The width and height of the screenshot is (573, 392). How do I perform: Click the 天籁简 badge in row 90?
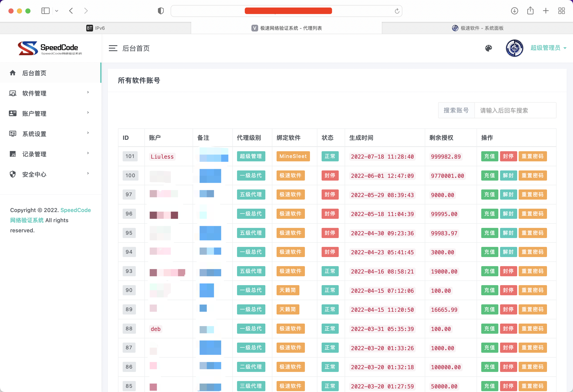[288, 290]
